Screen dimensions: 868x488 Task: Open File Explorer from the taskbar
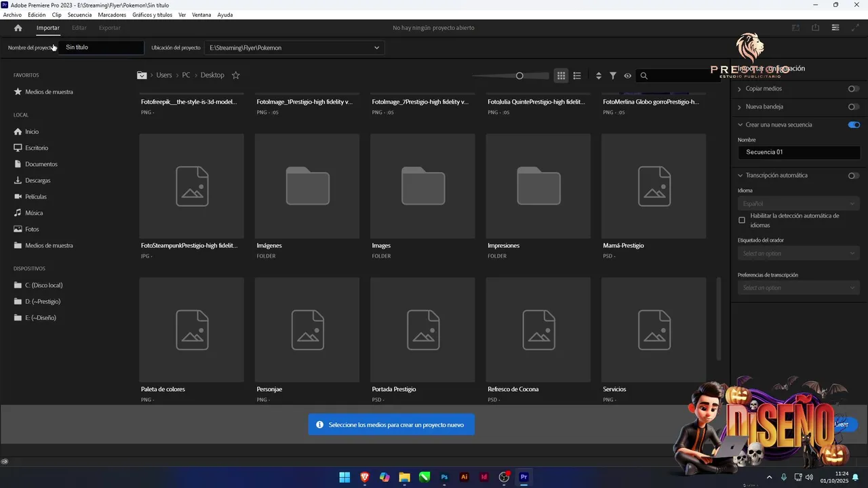click(x=405, y=477)
